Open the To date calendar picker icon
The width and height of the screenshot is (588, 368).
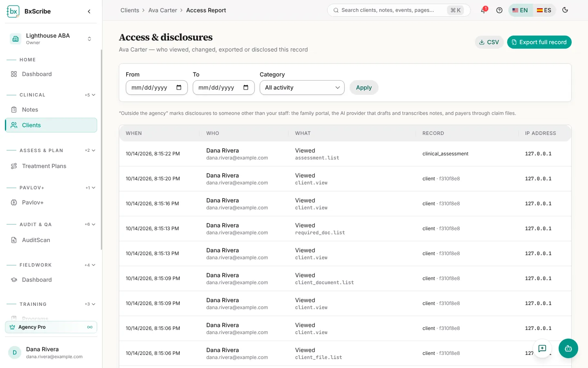click(246, 88)
